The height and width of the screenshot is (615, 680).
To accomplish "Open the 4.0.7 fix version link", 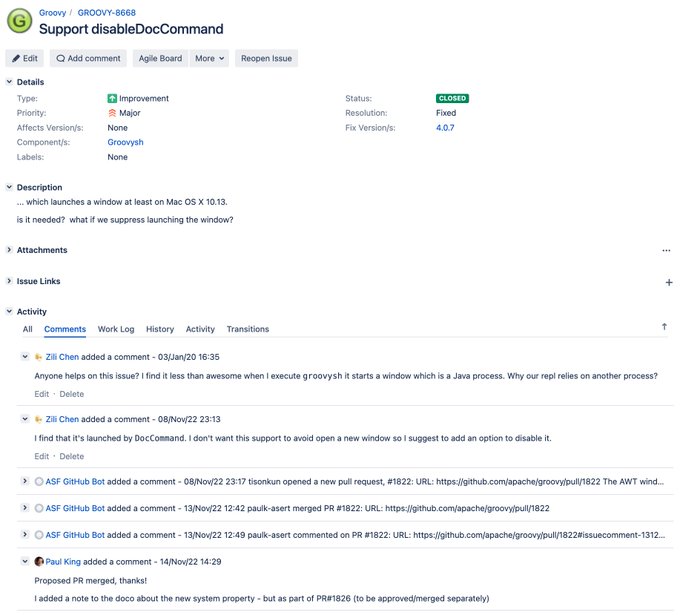I will pos(445,128).
